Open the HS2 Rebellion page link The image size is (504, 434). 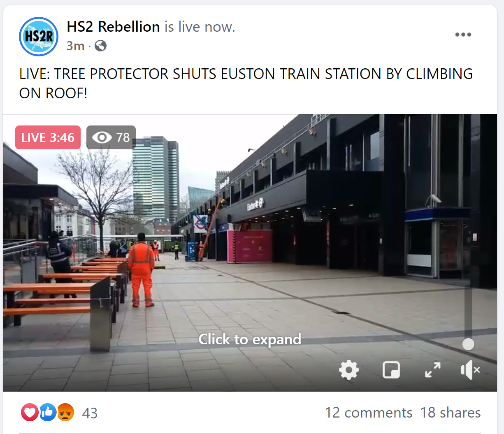(113, 27)
